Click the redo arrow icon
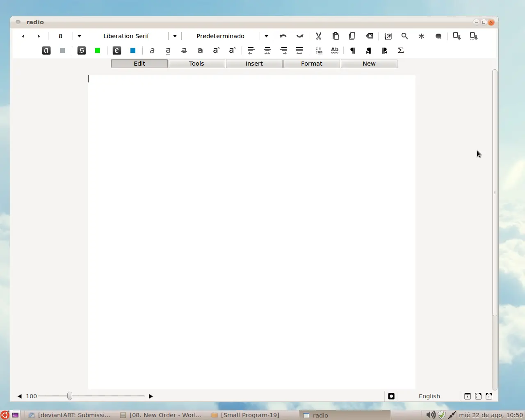The image size is (525, 420). [x=300, y=36]
